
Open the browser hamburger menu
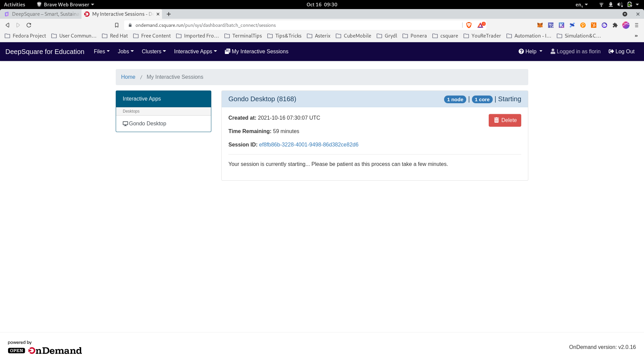(637, 25)
